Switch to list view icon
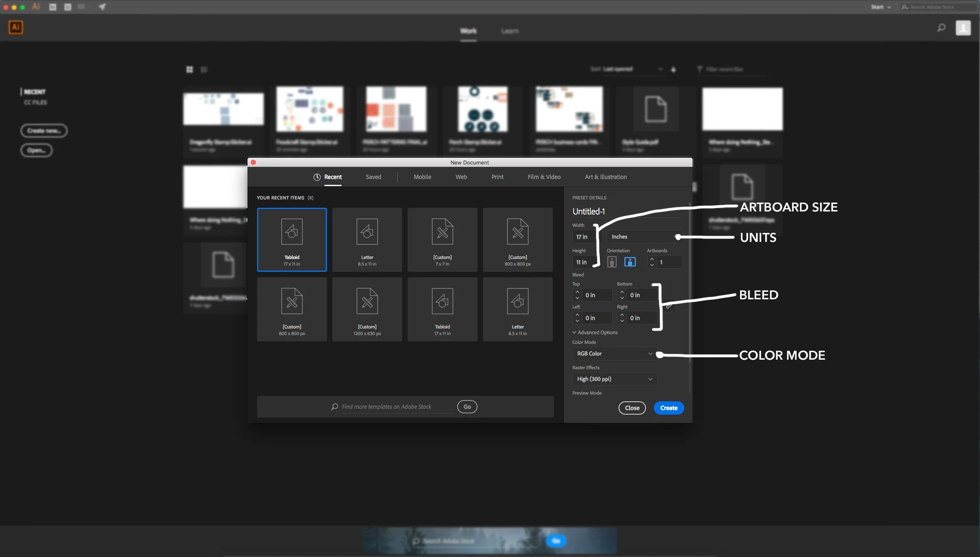The height and width of the screenshot is (557, 980). pos(204,70)
